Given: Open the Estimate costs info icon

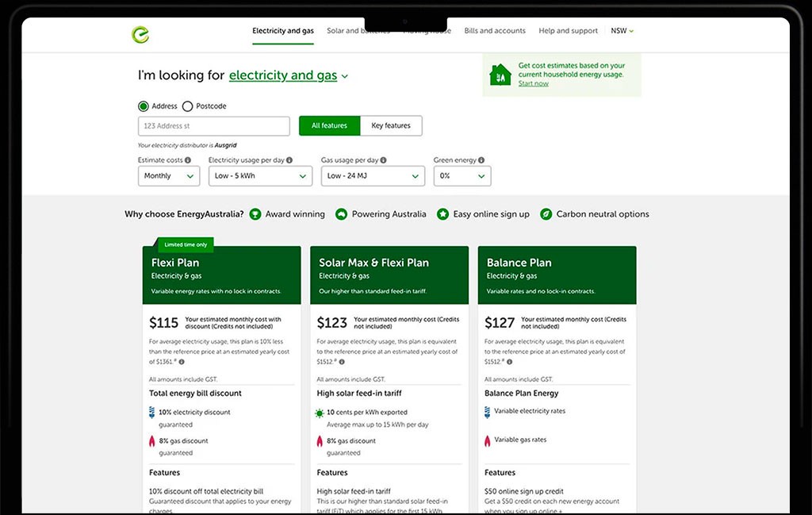Looking at the screenshot, I should 187,160.
